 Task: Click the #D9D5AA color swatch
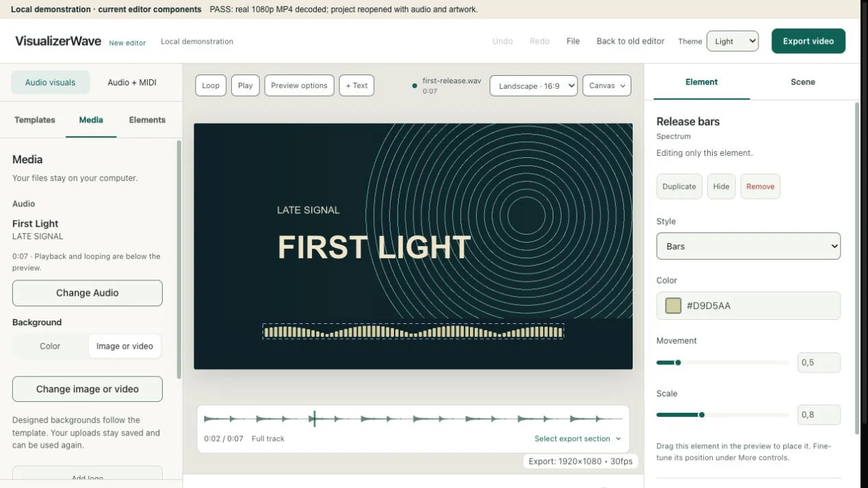pyautogui.click(x=674, y=306)
